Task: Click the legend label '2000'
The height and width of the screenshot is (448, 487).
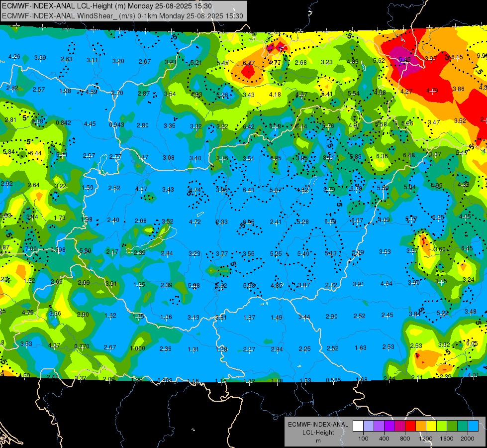Action: [x=468, y=439]
